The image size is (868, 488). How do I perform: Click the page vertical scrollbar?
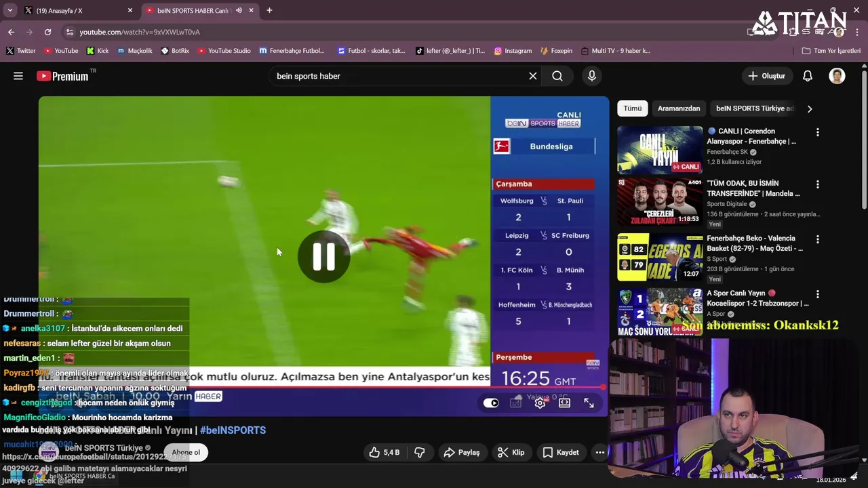click(x=864, y=139)
